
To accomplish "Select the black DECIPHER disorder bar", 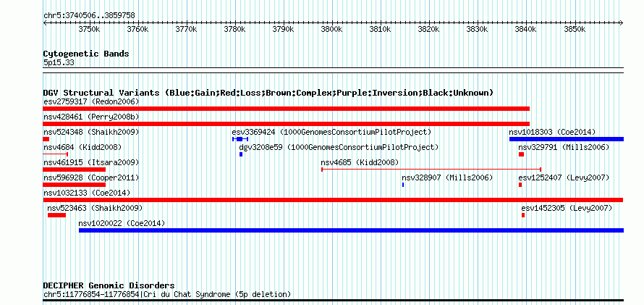I will click(333, 301).
